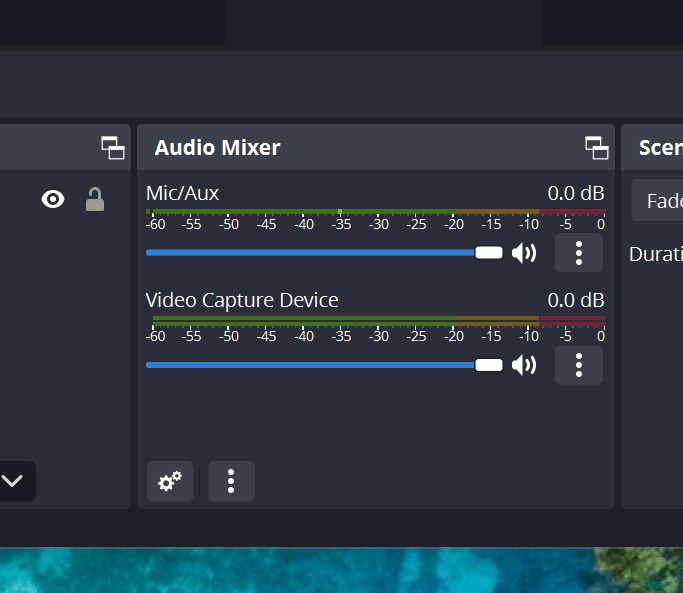
Task: Toggle source visibility eye icon
Action: (x=53, y=199)
